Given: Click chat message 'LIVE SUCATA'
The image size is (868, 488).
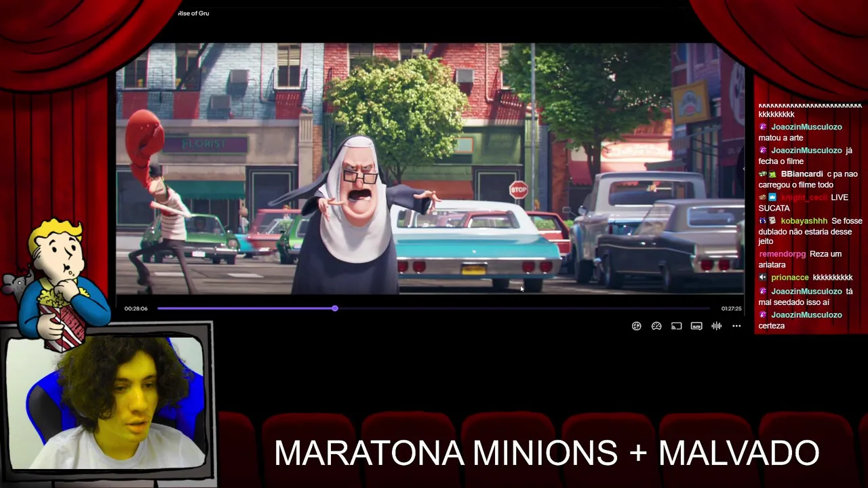Looking at the screenshot, I should 804,203.
